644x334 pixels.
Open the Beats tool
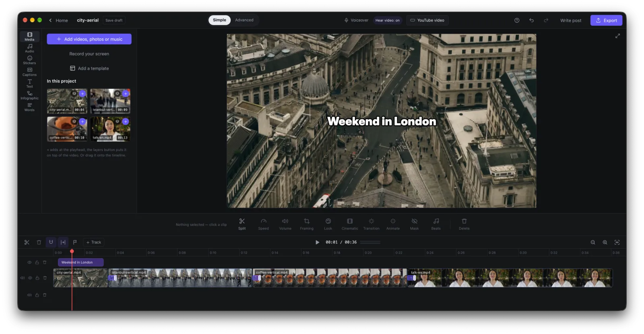436,224
